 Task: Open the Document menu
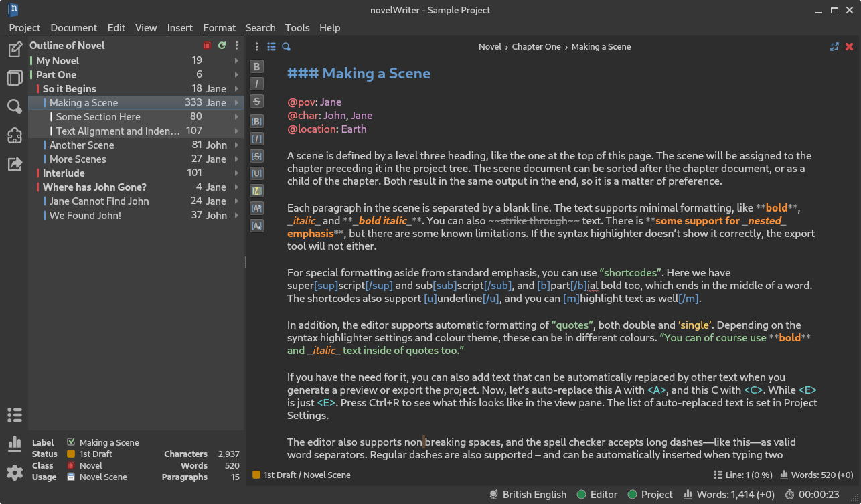[74, 27]
